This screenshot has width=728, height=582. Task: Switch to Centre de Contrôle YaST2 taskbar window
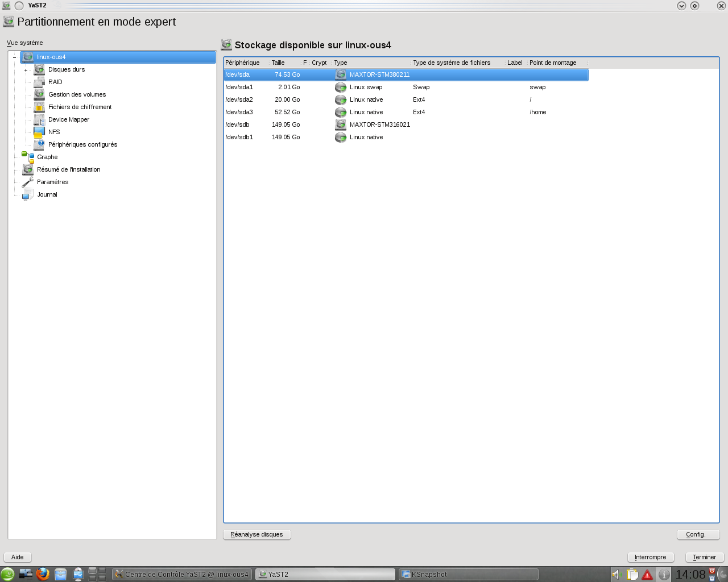pos(182,575)
